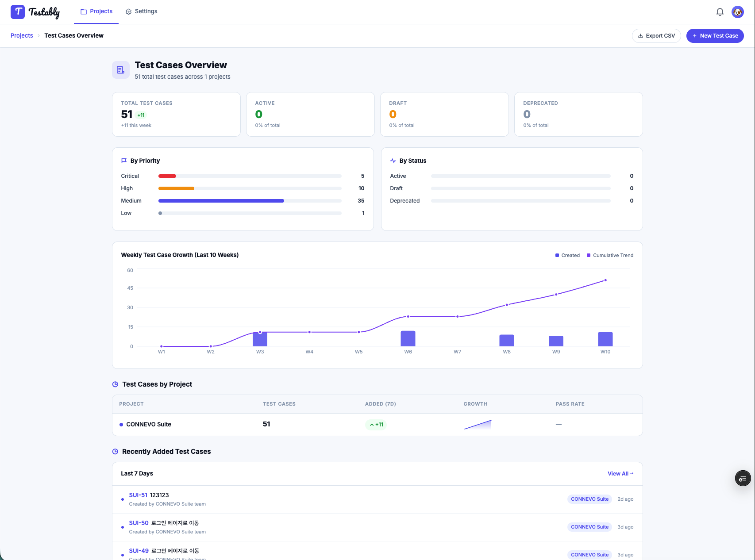Click the By Status pulse icon
The height and width of the screenshot is (560, 755).
(x=393, y=161)
